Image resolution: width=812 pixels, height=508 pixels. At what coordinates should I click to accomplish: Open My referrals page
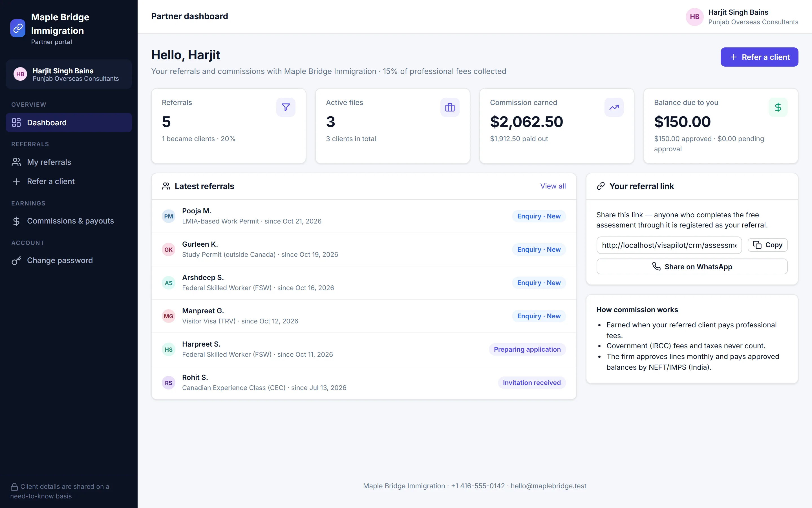pos(69,162)
